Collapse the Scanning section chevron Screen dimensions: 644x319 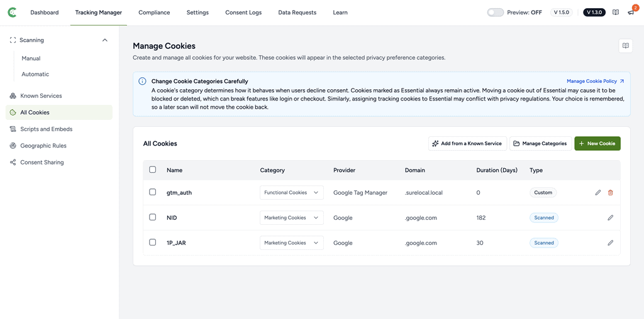[105, 40]
